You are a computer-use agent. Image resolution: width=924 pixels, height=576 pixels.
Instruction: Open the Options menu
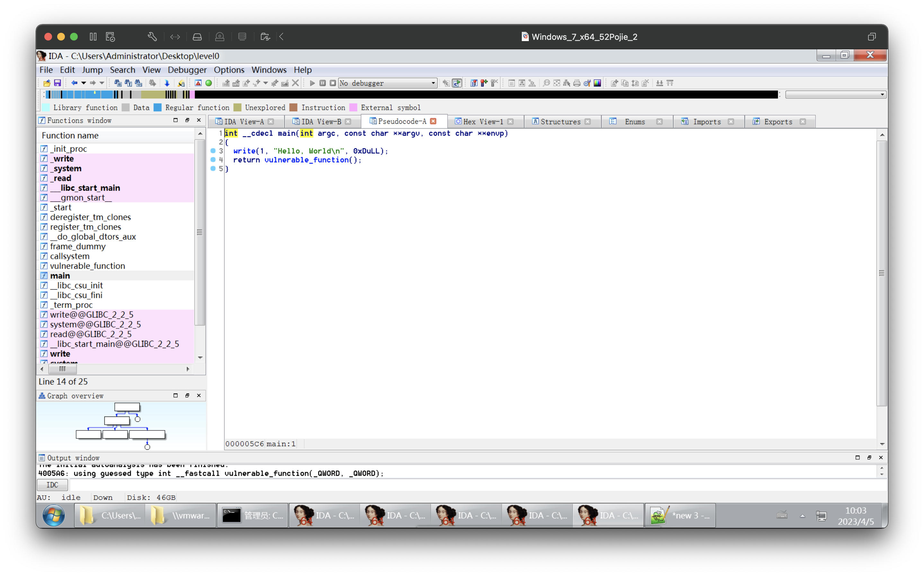229,70
